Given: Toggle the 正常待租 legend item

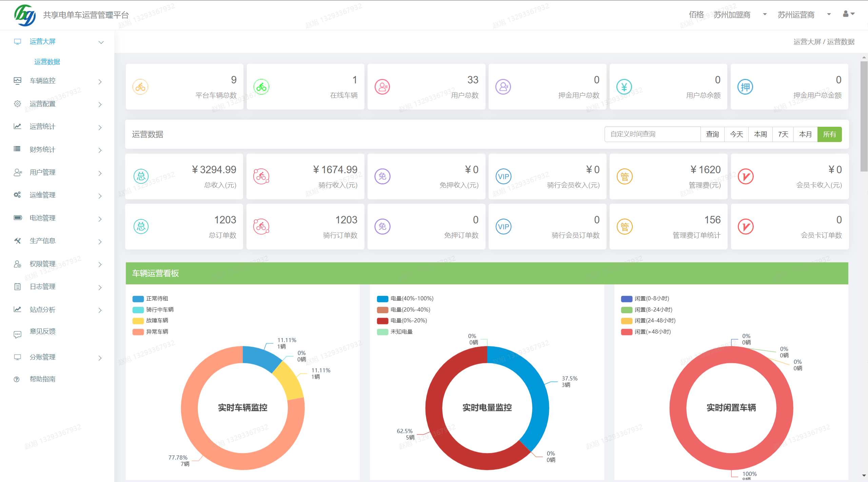Looking at the screenshot, I should tap(157, 299).
